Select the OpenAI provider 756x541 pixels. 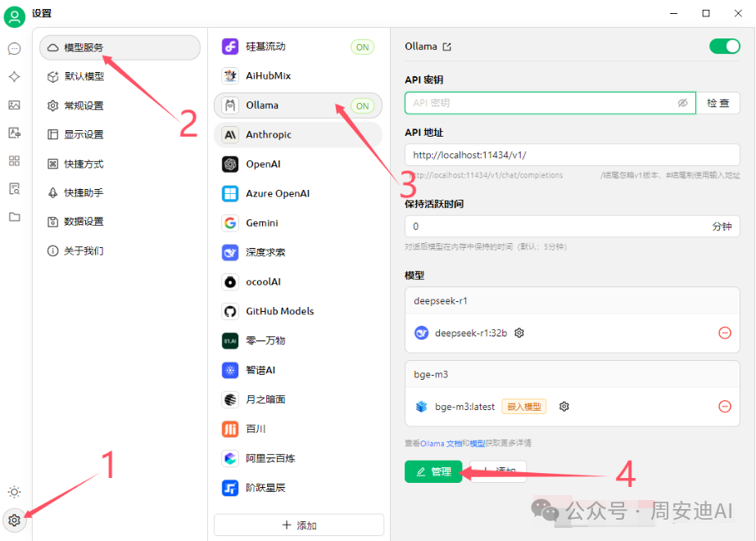298,165
